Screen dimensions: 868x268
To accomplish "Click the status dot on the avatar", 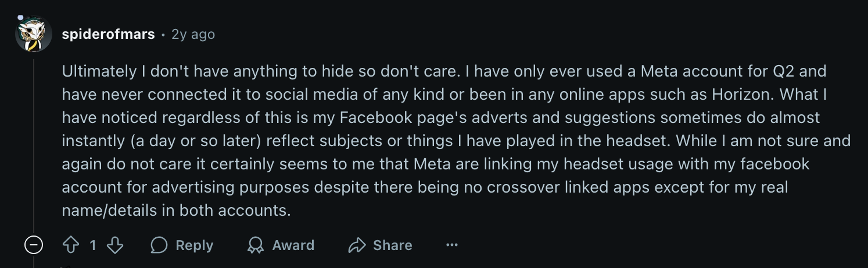I will [x=19, y=18].
